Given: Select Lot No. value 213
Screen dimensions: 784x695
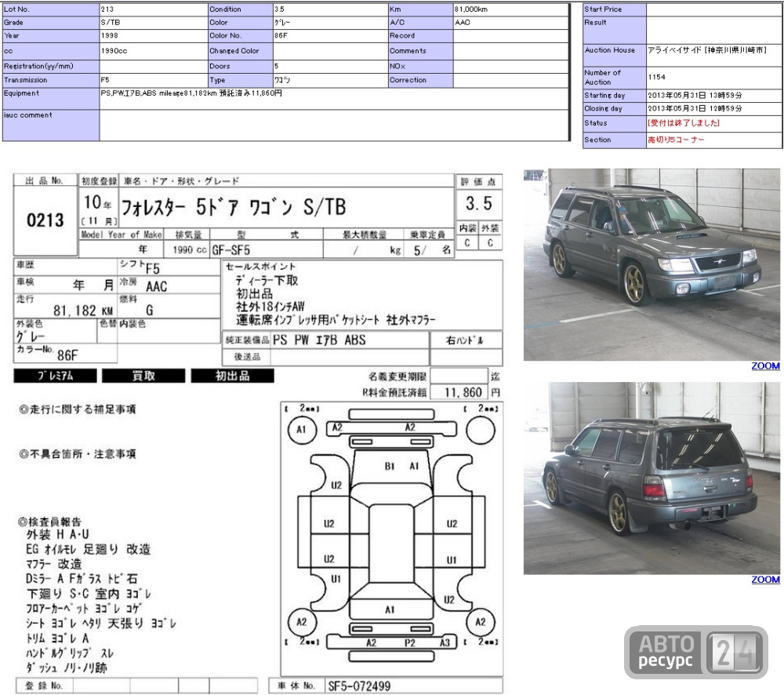Looking at the screenshot, I should [x=107, y=9].
